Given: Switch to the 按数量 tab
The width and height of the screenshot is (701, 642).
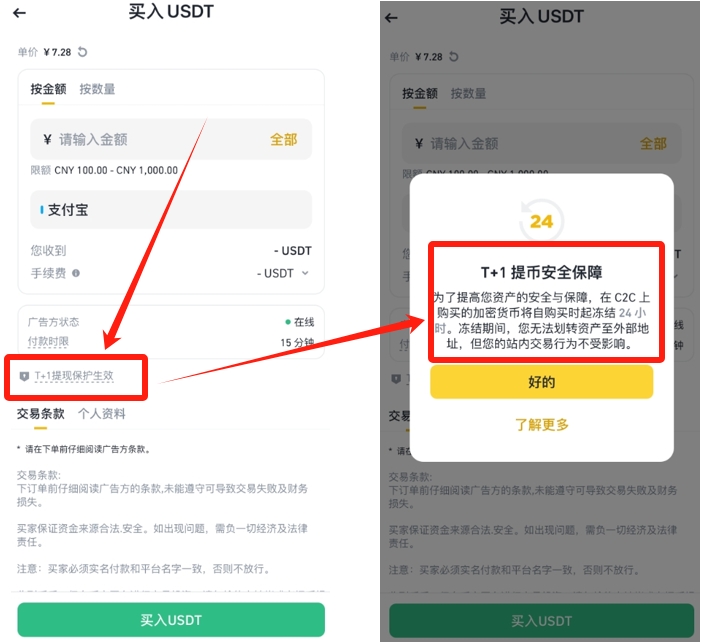Looking at the screenshot, I should (97, 89).
